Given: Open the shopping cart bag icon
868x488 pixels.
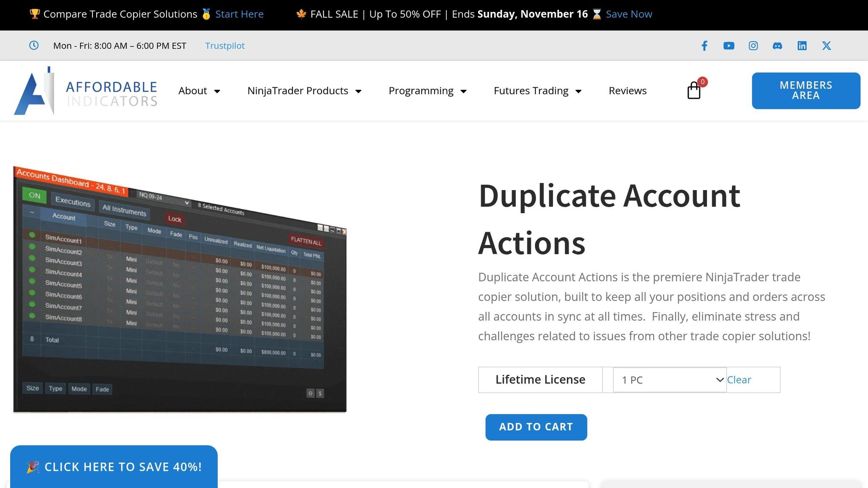Looking at the screenshot, I should [694, 91].
